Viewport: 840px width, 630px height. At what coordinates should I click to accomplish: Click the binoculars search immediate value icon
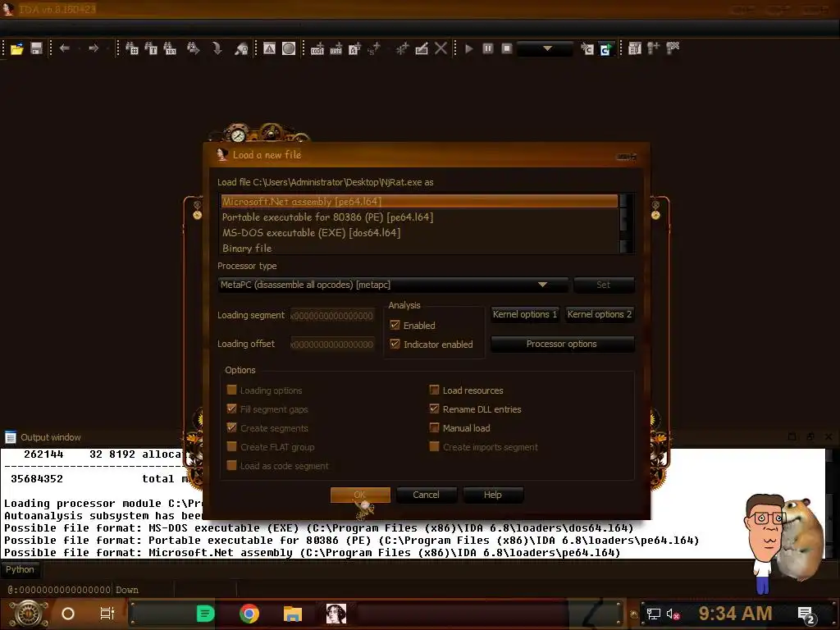[x=132, y=48]
